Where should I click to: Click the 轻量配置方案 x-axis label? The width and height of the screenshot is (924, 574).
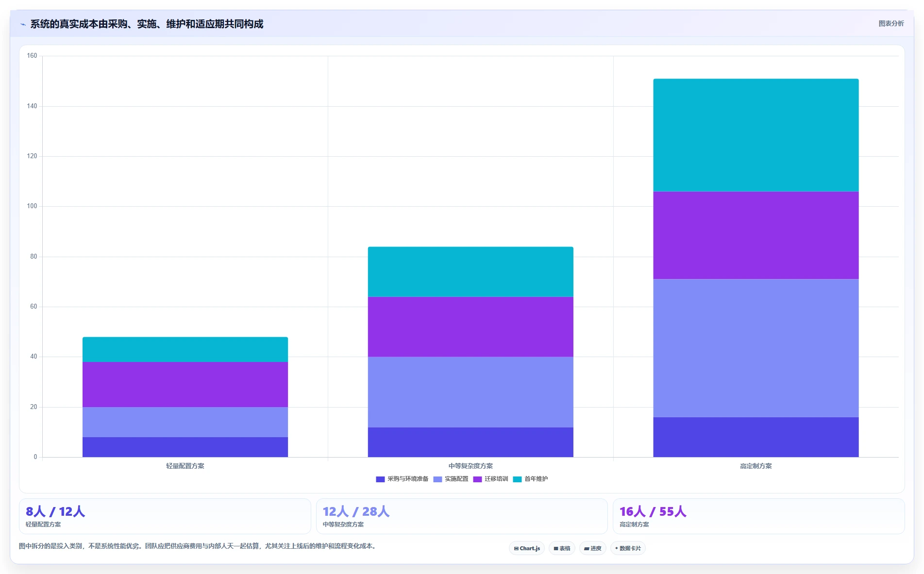(x=185, y=466)
